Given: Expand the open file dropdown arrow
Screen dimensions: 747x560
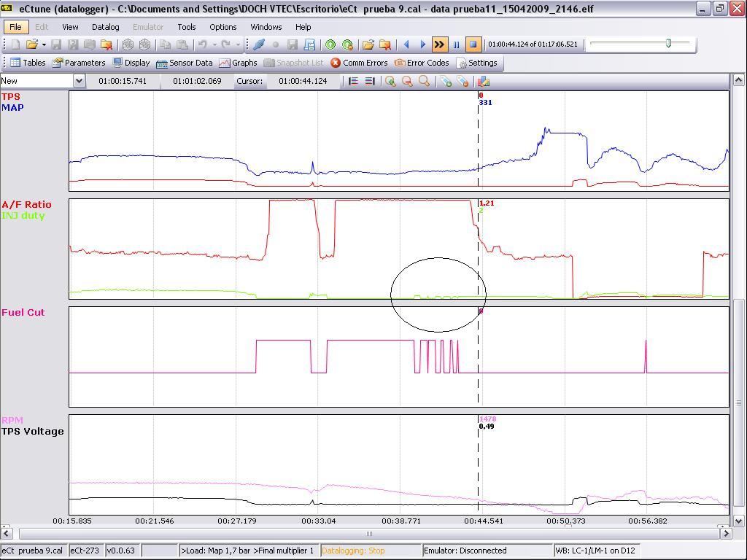Looking at the screenshot, I should [44, 44].
